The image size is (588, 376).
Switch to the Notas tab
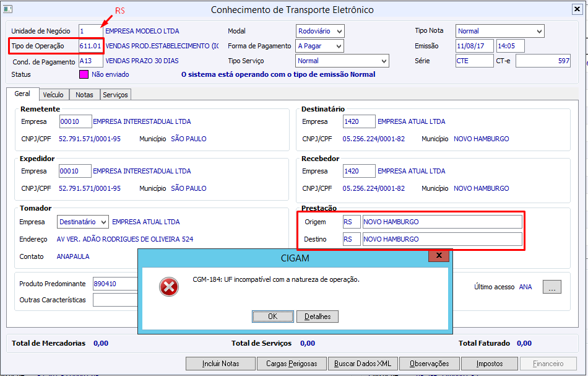click(84, 95)
